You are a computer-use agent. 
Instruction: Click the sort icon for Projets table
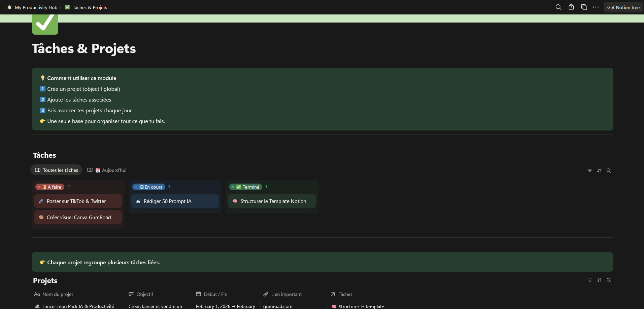point(599,280)
